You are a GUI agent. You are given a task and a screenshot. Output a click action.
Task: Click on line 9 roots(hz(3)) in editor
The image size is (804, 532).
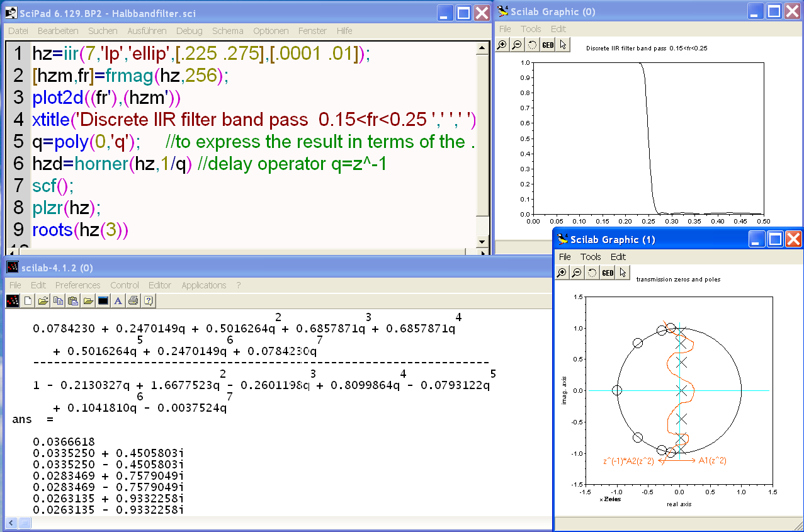pos(80,230)
